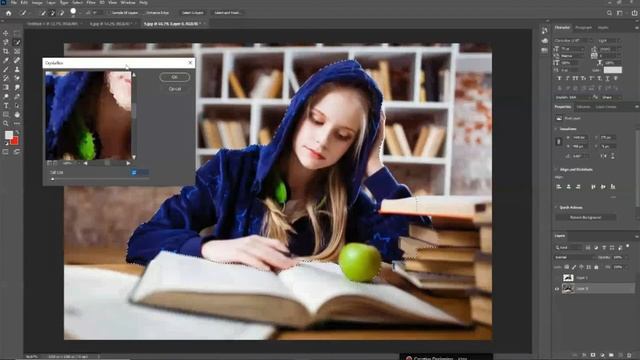
Task: Toggle Lock transparent pixels
Action: pos(567,267)
